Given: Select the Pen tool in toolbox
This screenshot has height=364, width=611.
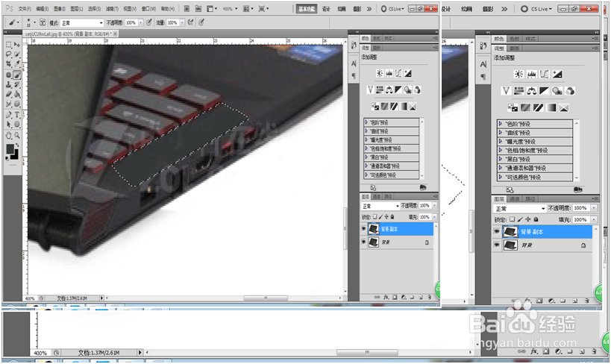Looking at the screenshot, I should pos(8,115).
